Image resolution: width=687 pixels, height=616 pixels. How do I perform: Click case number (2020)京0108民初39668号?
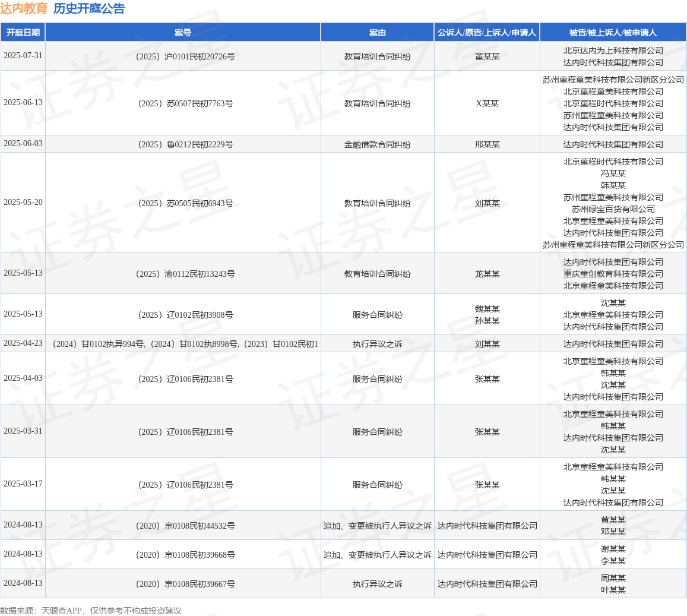pyautogui.click(x=185, y=555)
